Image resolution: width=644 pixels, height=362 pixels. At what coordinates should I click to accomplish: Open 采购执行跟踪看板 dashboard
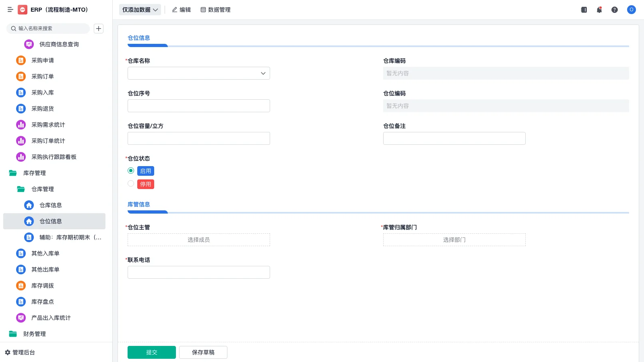(x=53, y=157)
